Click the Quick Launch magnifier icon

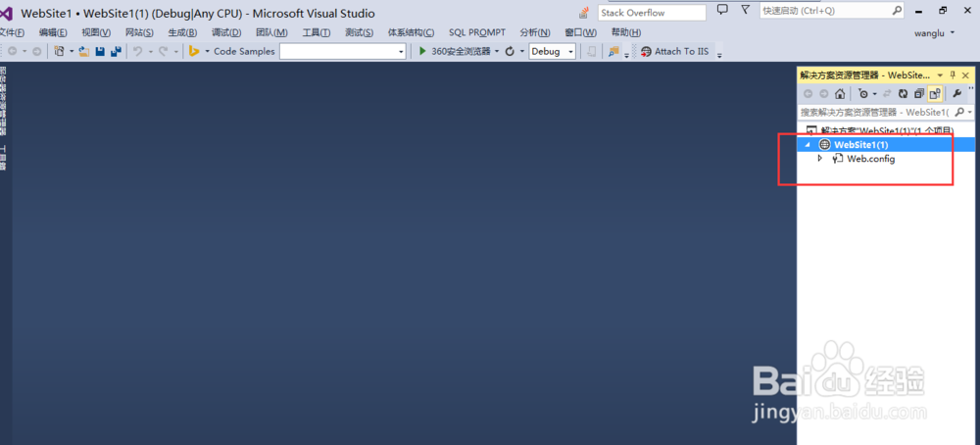897,10
